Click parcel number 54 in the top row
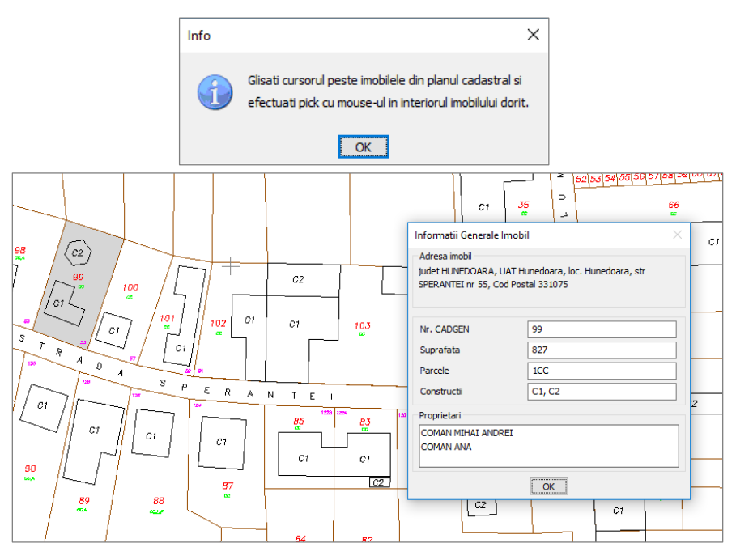This screenshot has height=560, width=736. pyautogui.click(x=610, y=178)
